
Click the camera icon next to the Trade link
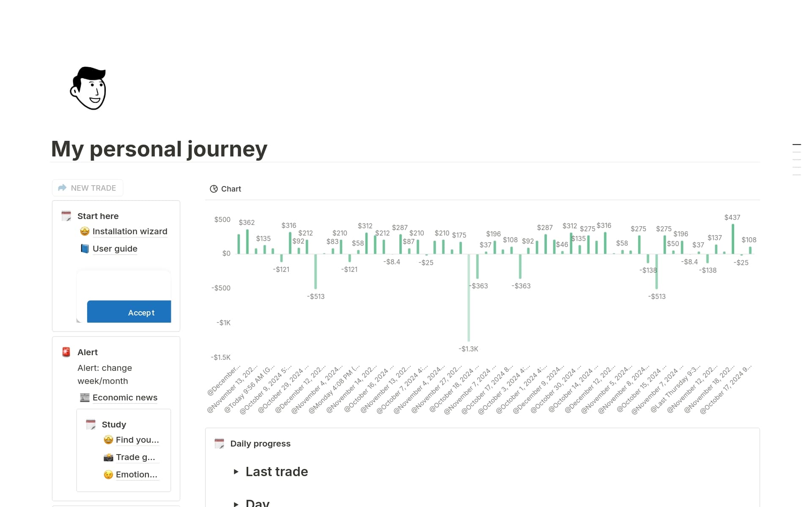pyautogui.click(x=108, y=457)
